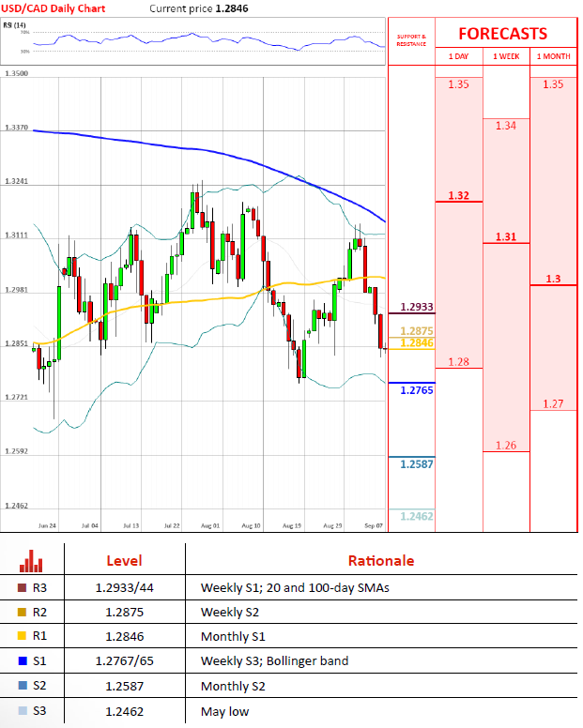
Task: Click the May low rationale cell
Action: [225, 711]
